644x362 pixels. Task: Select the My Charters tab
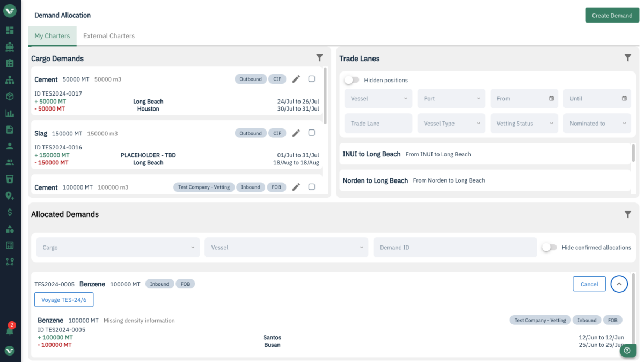click(52, 36)
